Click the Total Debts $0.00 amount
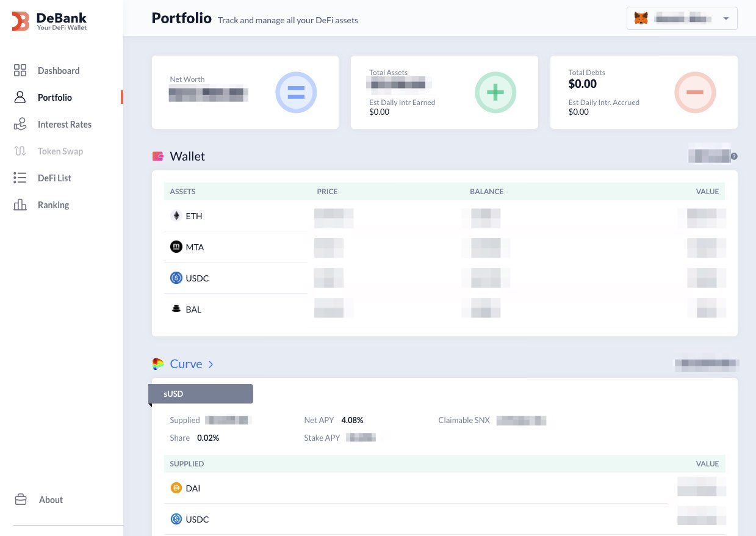The image size is (756, 536). click(x=583, y=84)
